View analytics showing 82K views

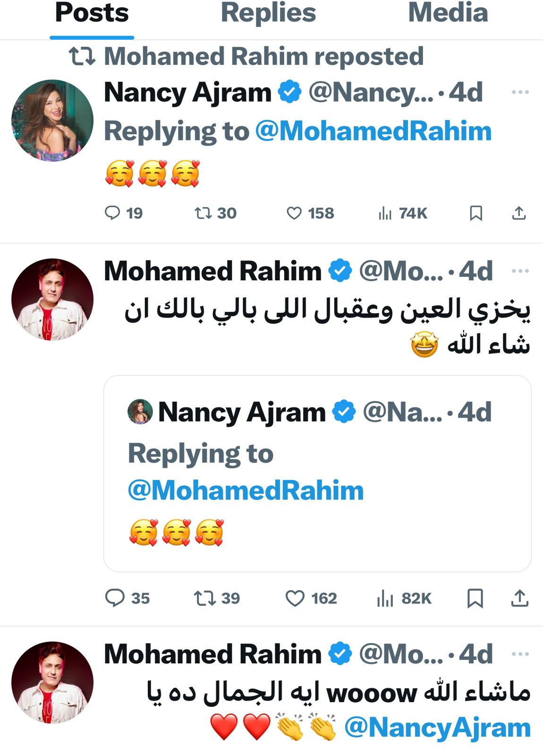385,599
